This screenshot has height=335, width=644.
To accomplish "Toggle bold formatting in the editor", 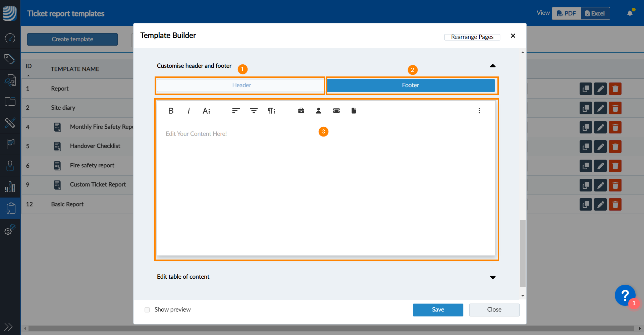I will pyautogui.click(x=171, y=111).
